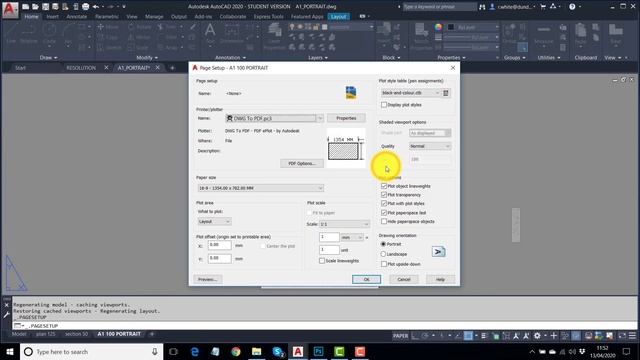
Task: Click the Help question mark icon in title bar
Action: click(x=572, y=7)
